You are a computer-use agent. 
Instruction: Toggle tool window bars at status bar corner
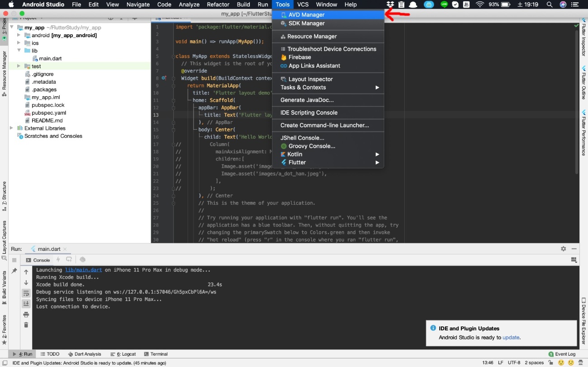click(x=5, y=362)
